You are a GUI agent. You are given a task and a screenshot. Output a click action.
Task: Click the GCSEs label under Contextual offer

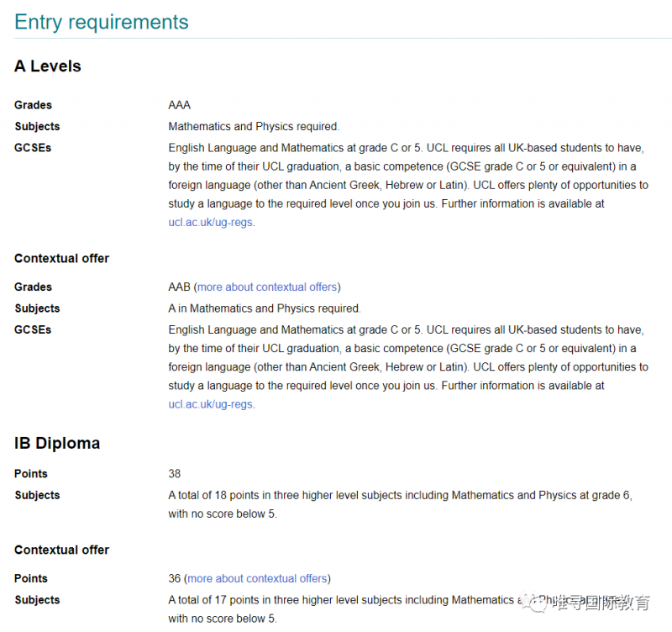[33, 329]
